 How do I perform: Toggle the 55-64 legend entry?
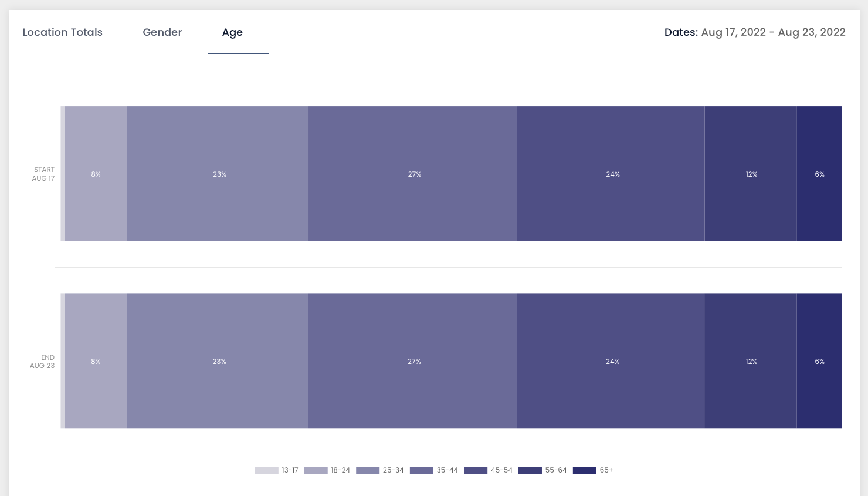coord(542,470)
